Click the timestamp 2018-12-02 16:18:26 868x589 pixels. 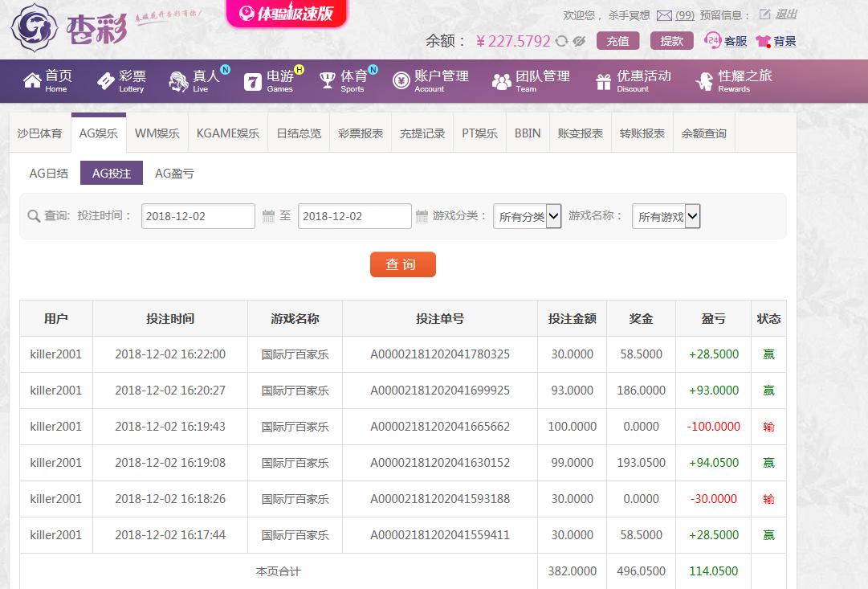170,499
